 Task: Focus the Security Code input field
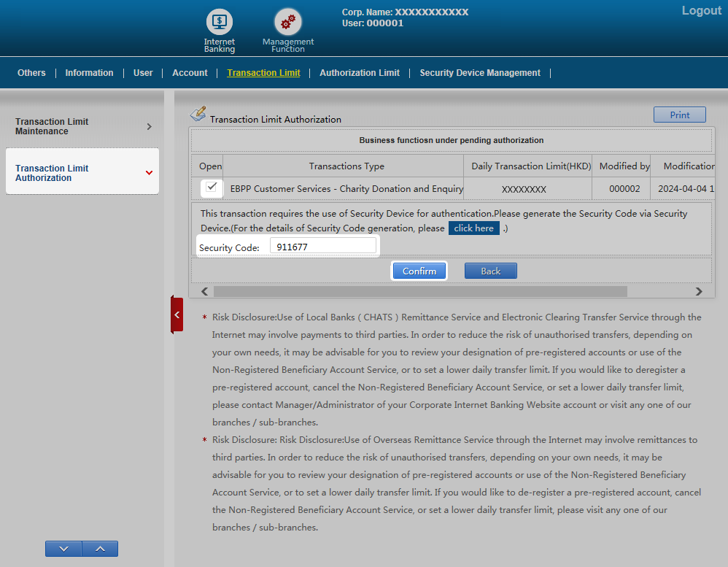[x=323, y=247]
